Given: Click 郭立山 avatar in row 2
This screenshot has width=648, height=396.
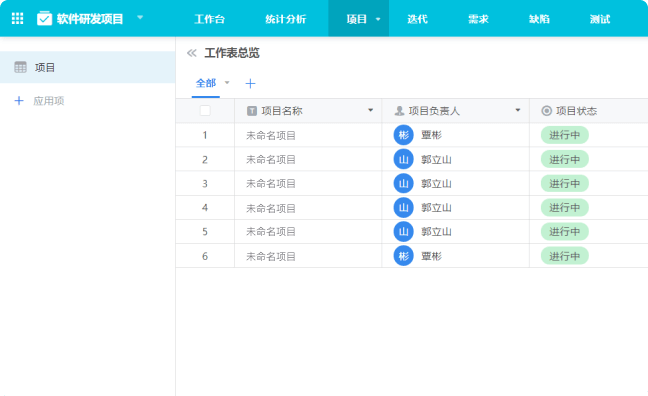Looking at the screenshot, I should pos(403,159).
